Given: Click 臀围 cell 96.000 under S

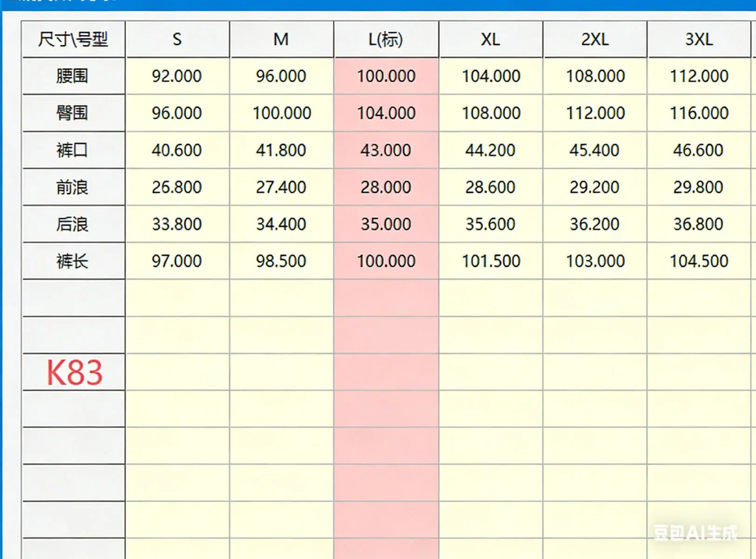Looking at the screenshot, I should point(177,113).
